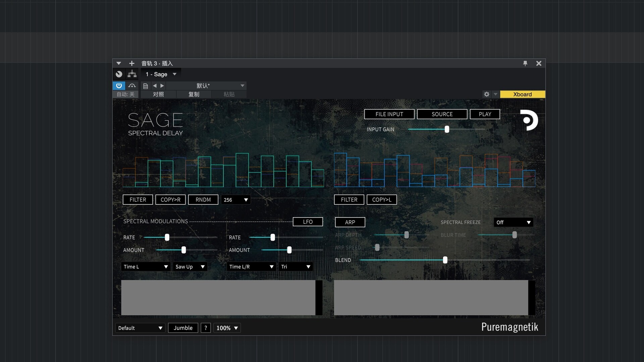Image resolution: width=644 pixels, height=362 pixels.
Task: Open the plugin window dropdown arrow menu
Action: point(118,63)
